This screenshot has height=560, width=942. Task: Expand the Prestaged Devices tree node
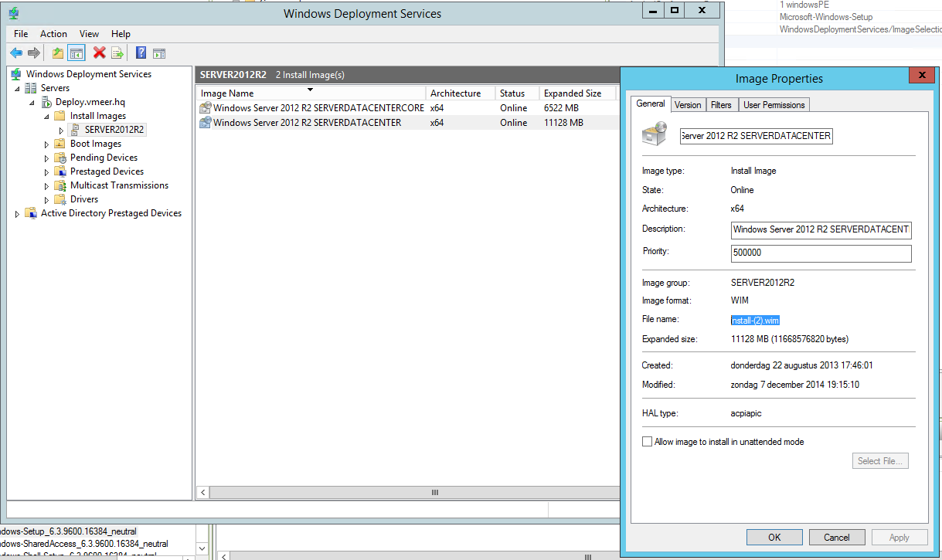(46, 172)
